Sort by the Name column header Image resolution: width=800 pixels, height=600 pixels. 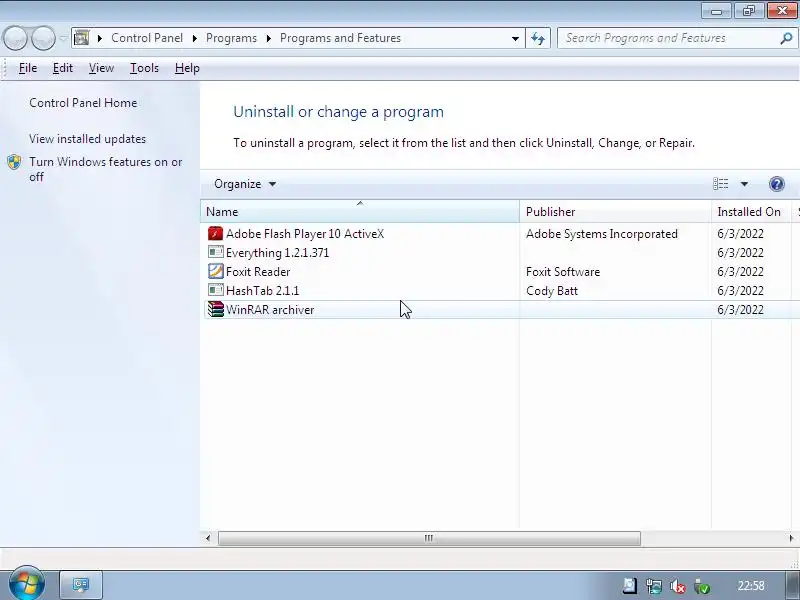pos(360,211)
